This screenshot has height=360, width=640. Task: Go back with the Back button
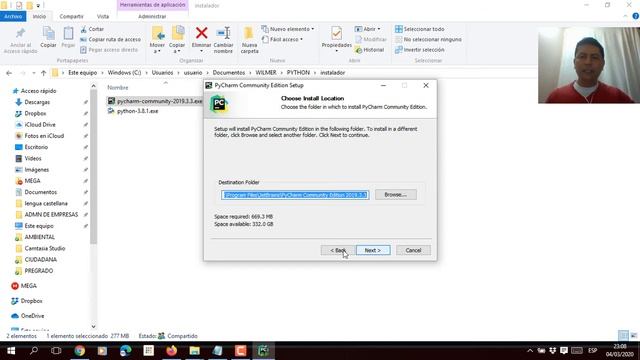[x=338, y=250]
